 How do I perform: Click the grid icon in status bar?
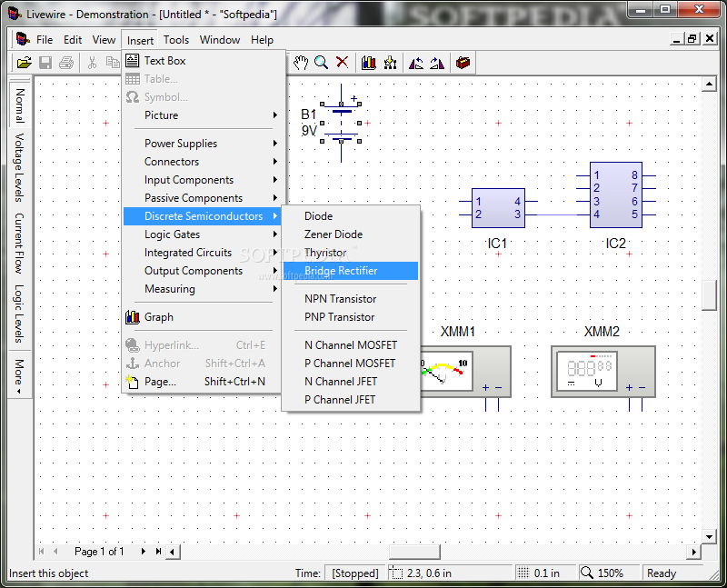[523, 573]
